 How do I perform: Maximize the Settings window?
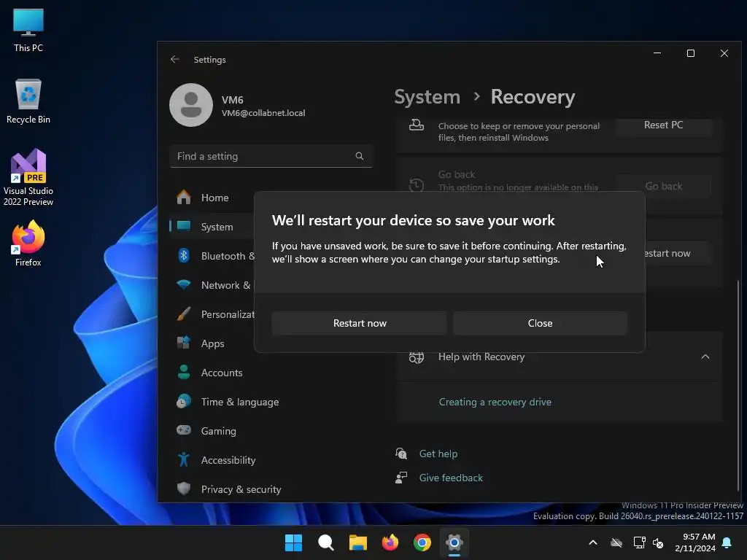click(690, 52)
